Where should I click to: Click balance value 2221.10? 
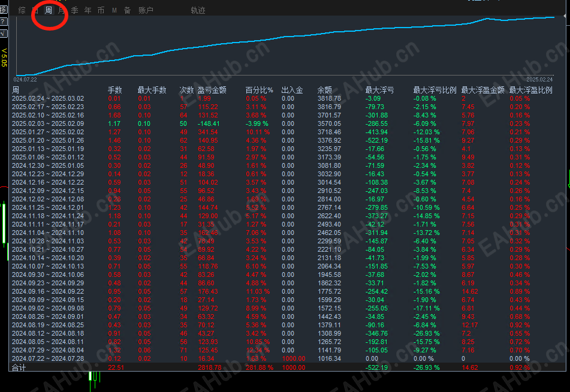[329, 249]
